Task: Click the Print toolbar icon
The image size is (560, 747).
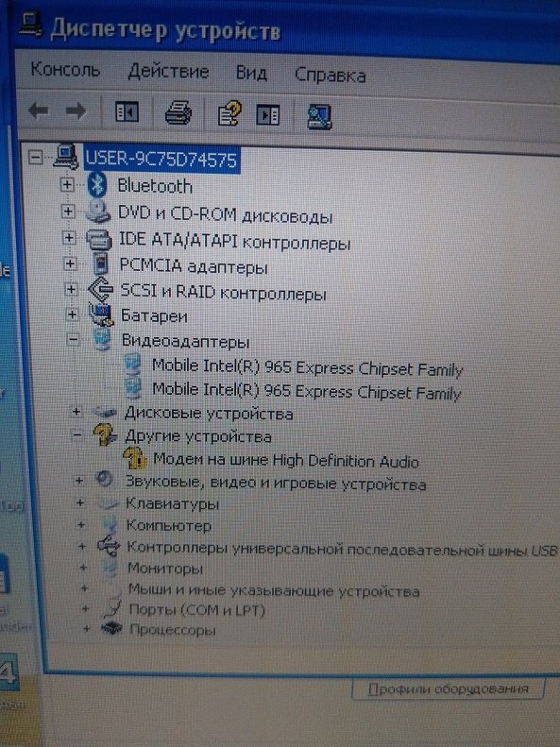Action: click(x=178, y=113)
